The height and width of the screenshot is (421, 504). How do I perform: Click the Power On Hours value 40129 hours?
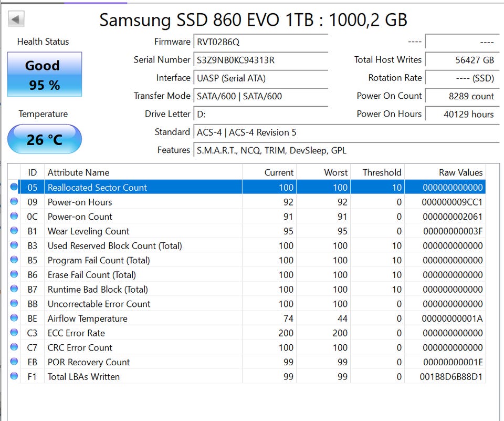(462, 114)
